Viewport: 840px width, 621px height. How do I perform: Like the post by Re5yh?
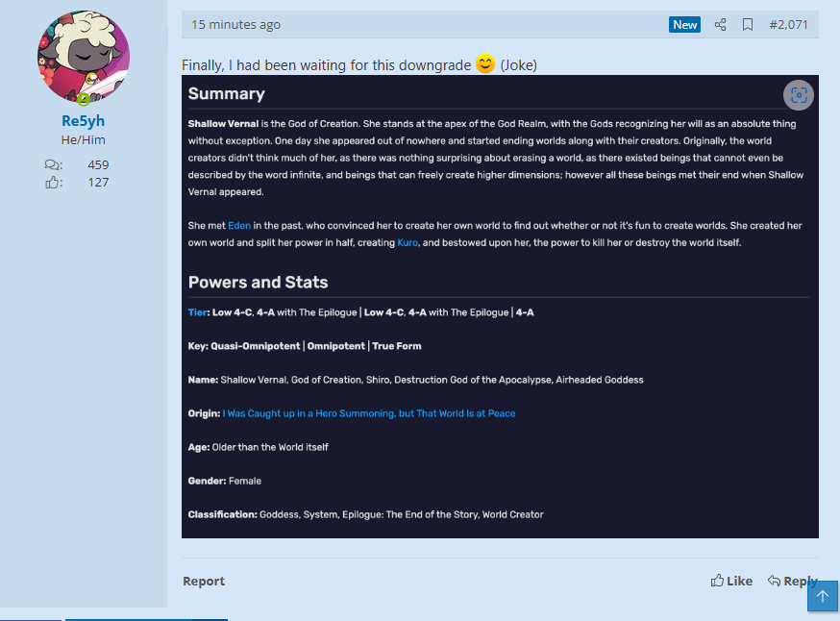(731, 581)
